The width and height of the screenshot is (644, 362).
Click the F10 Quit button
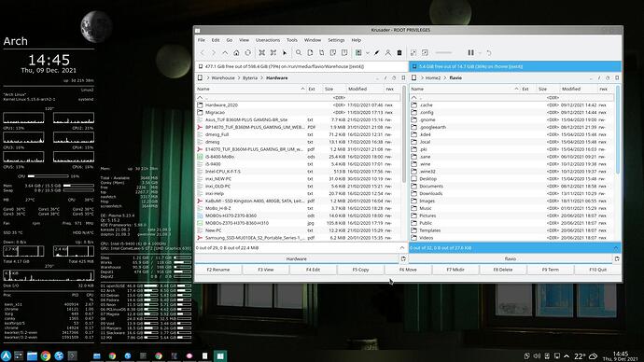click(597, 270)
